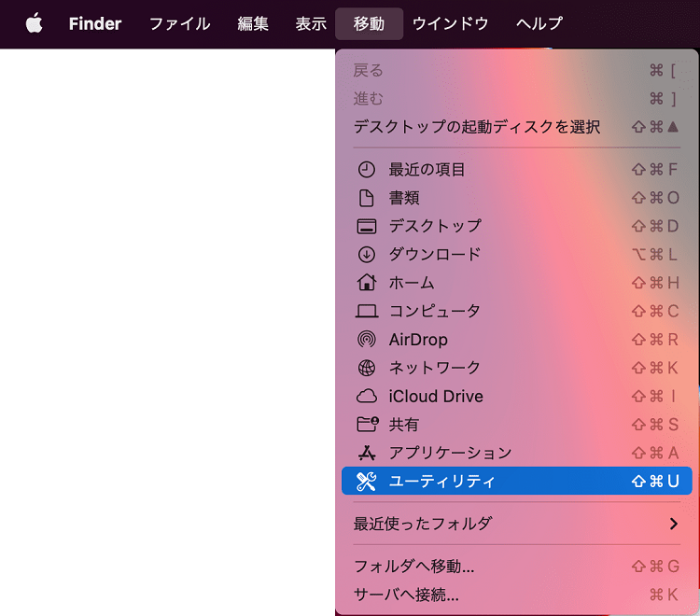Click the 最近の項目 clock icon
Screen dimensions: 700x616
coord(367,170)
